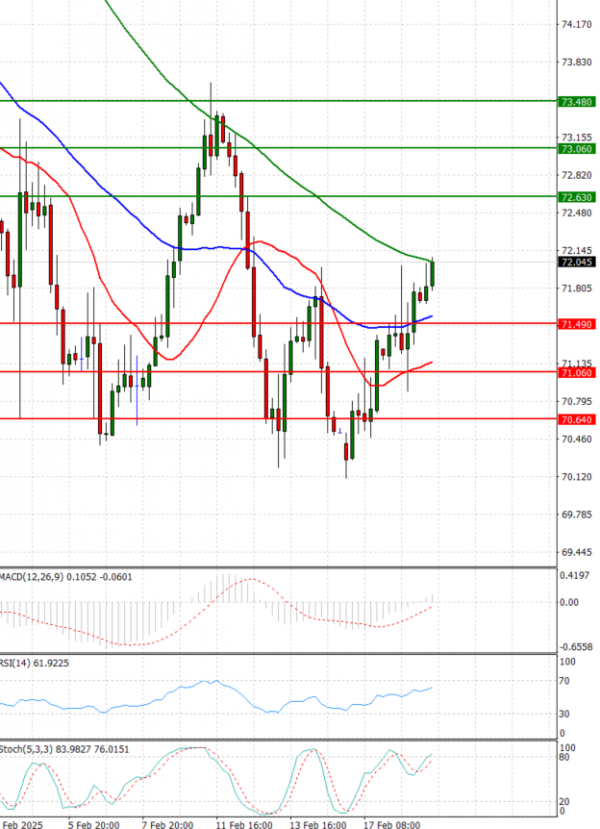Select the RSI(14) 61.9225 indicator label

pyautogui.click(x=34, y=663)
